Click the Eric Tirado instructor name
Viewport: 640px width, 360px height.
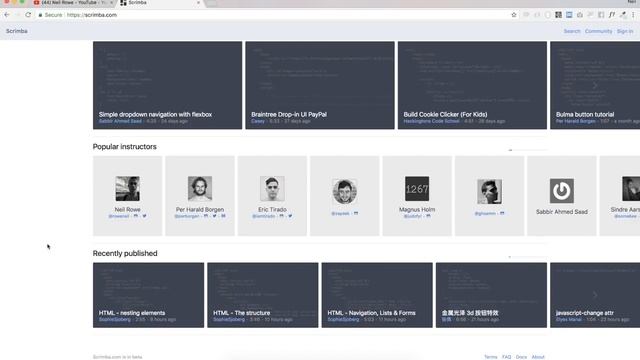(272, 209)
